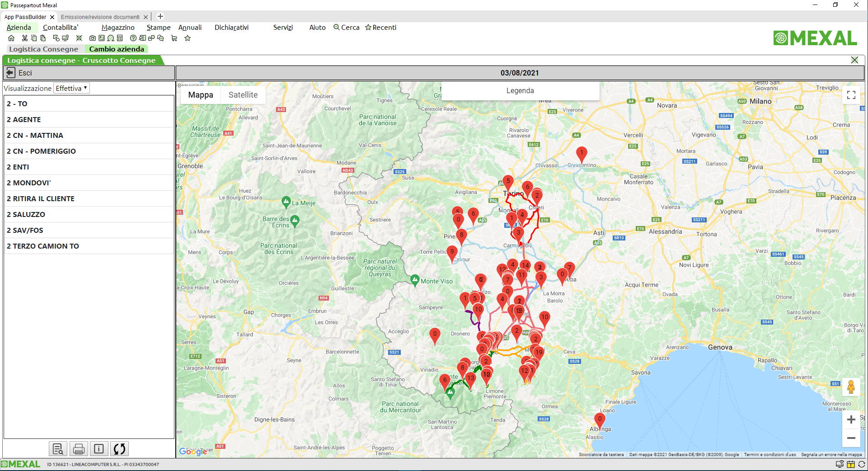The height and width of the screenshot is (471, 868).
Task: Add a new tab with plus
Action: pos(160,17)
